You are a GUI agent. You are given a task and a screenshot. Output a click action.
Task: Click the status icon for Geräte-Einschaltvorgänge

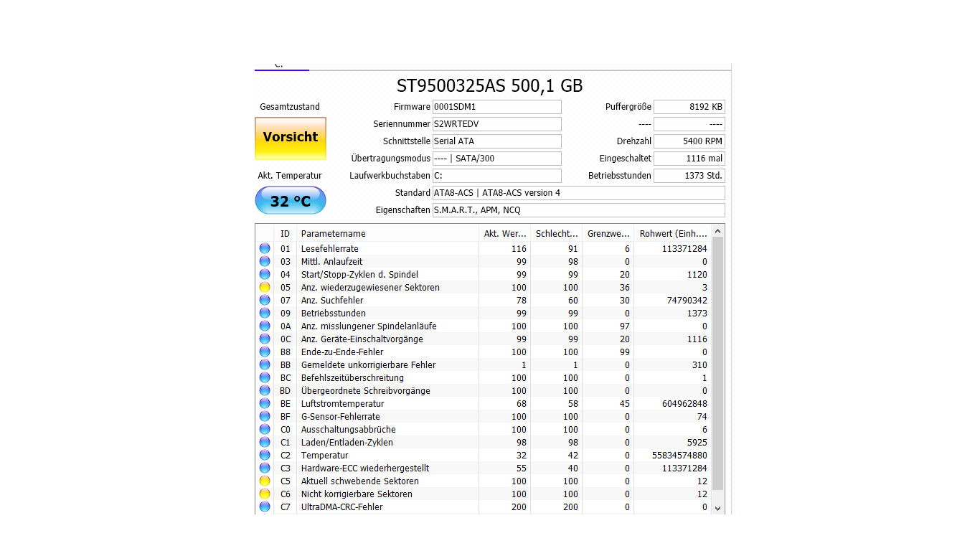click(265, 339)
